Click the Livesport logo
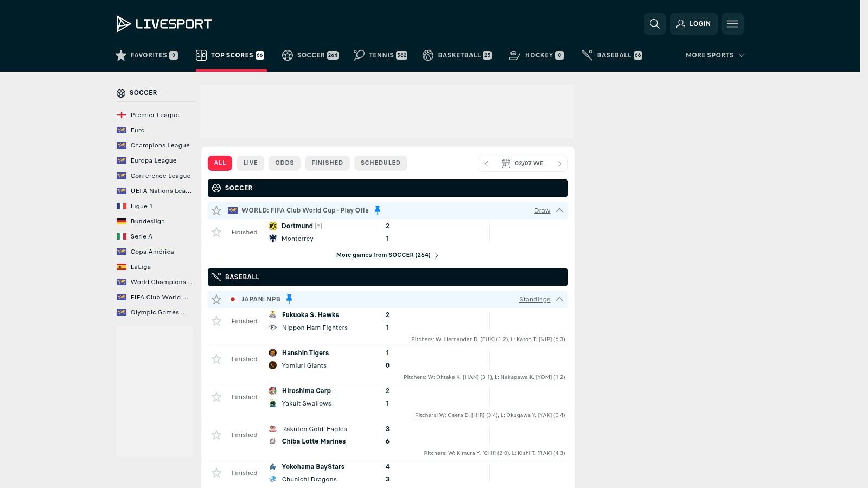Viewport: 868px width, 488px height. pyautogui.click(x=163, y=23)
